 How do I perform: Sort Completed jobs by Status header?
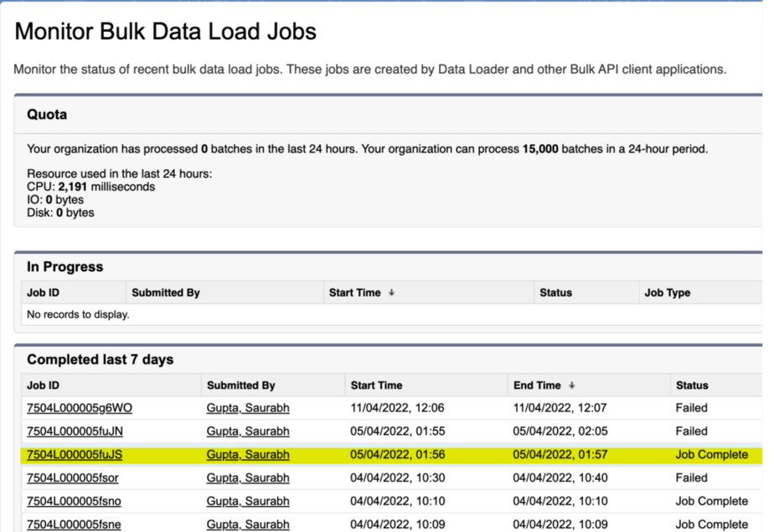pyautogui.click(x=692, y=385)
